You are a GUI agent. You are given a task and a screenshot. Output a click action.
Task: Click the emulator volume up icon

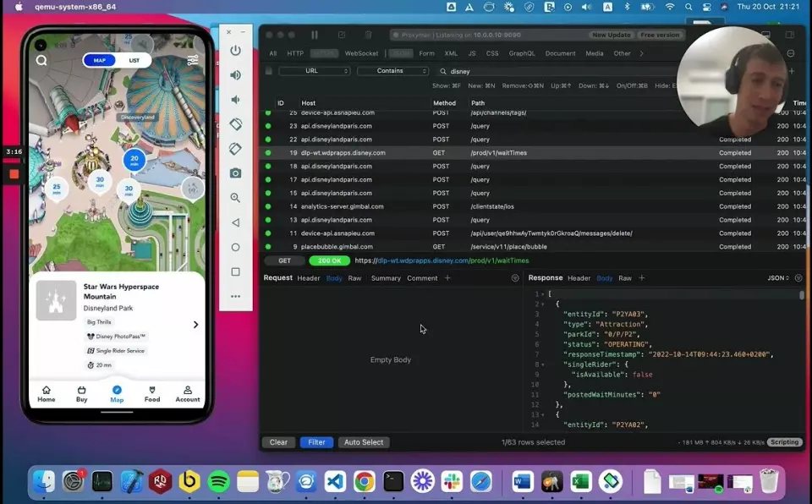pyautogui.click(x=235, y=75)
